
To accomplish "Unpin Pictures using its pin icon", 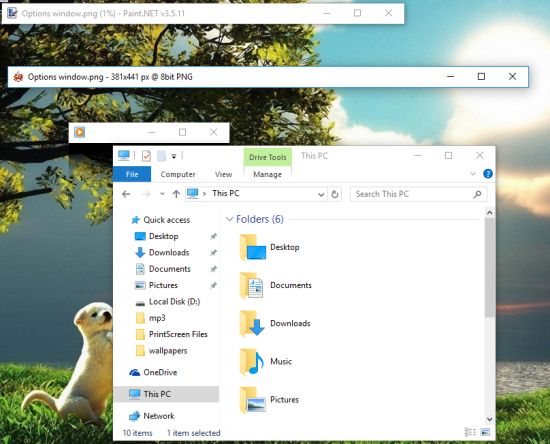I will coord(213,285).
